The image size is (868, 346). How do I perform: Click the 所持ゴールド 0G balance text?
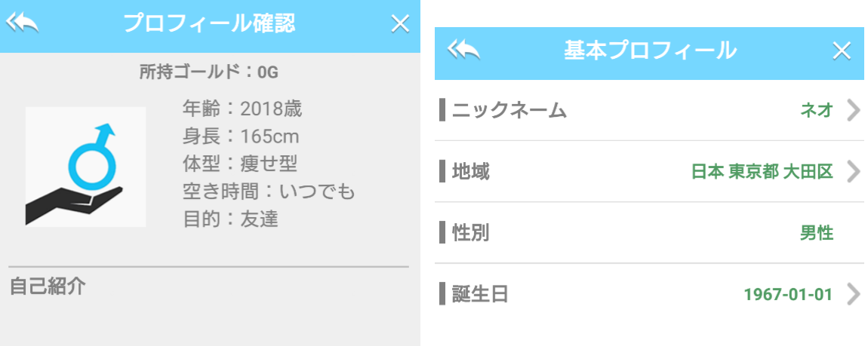click(209, 73)
